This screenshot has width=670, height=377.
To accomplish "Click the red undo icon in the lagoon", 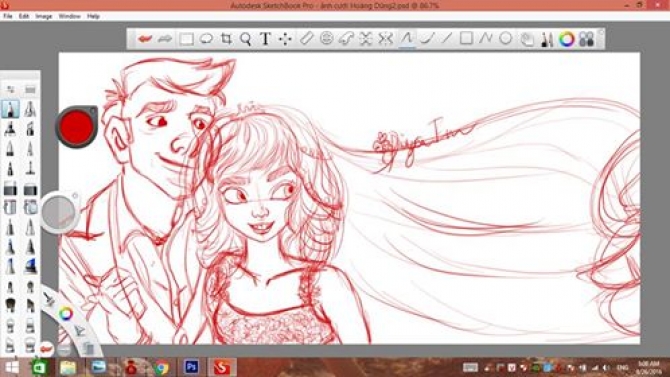I will (46, 349).
